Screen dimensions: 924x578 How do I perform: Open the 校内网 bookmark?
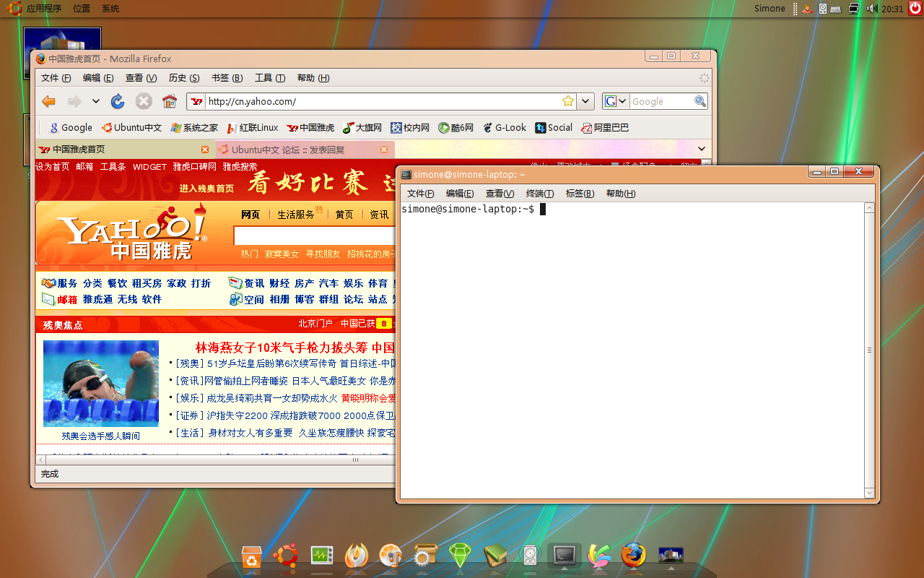coord(410,128)
